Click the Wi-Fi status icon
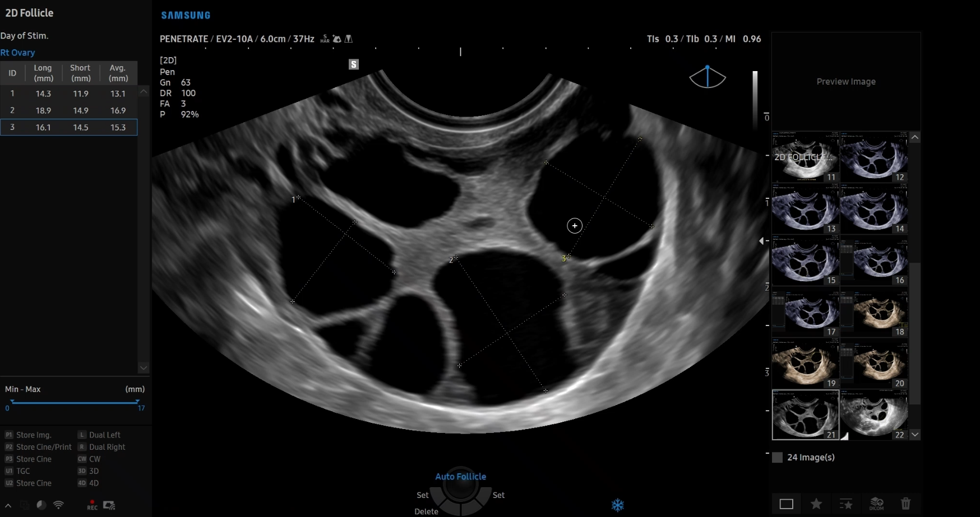 59,505
